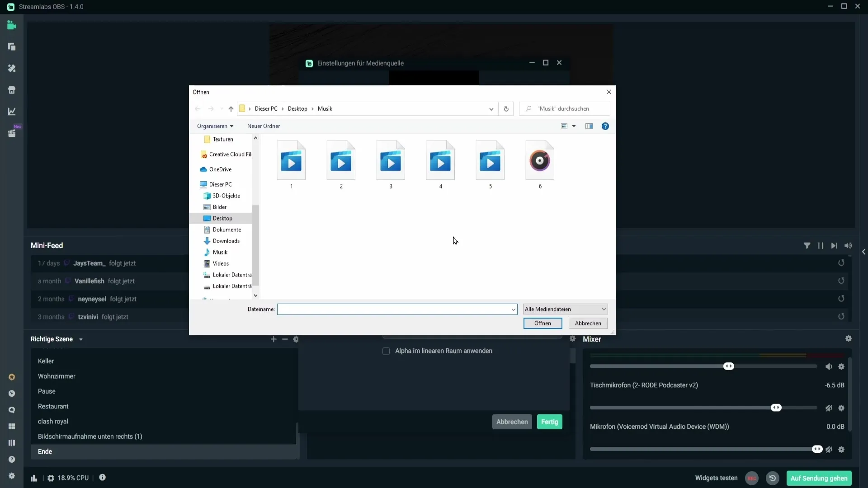Open the Themes tools icon in sidebar

(x=12, y=68)
